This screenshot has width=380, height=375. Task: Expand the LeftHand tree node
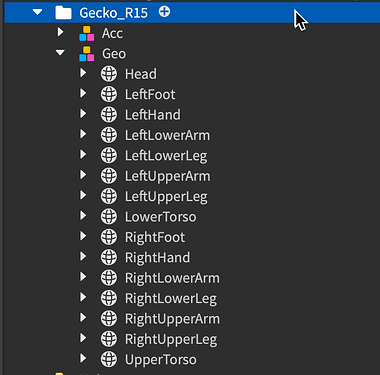tap(83, 114)
